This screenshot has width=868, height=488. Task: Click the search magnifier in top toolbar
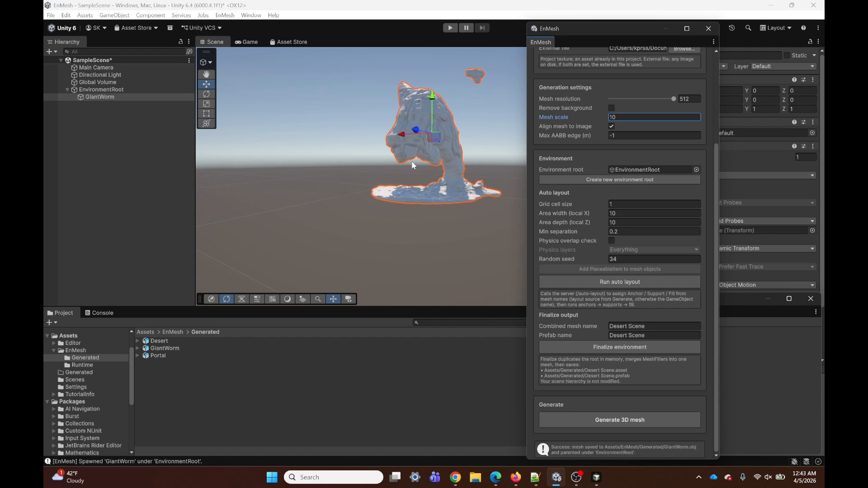click(x=748, y=28)
